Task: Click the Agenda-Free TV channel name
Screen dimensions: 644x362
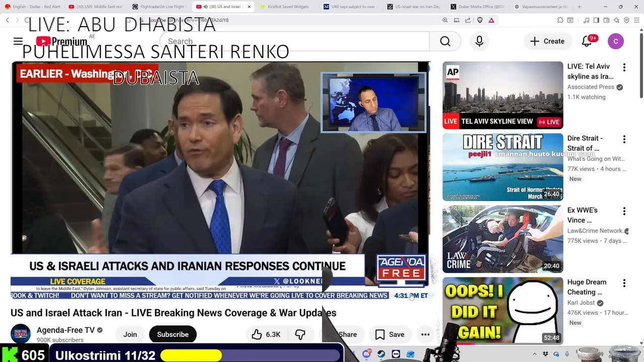Action: click(65, 330)
